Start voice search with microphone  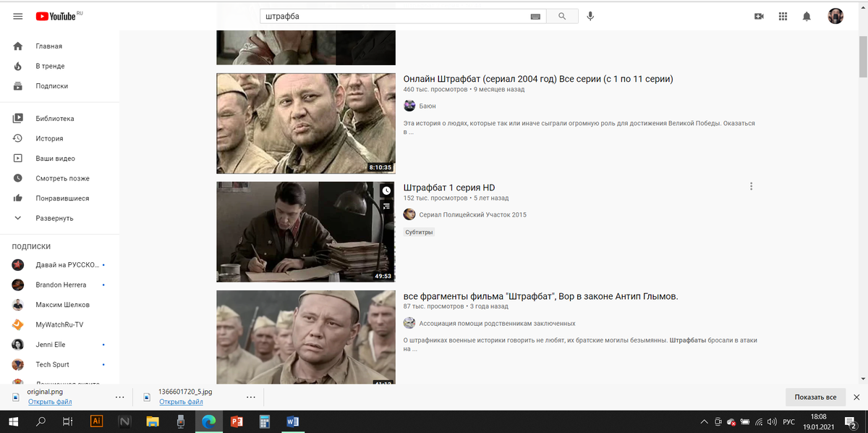(x=590, y=16)
